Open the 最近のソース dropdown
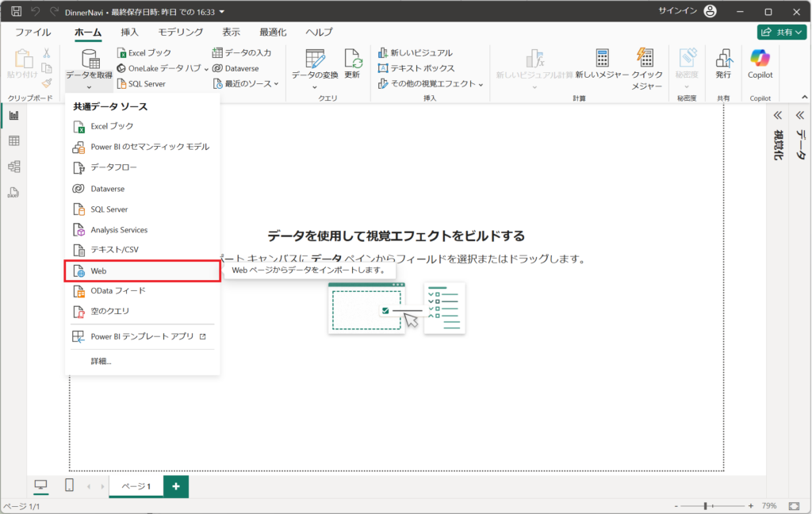The width and height of the screenshot is (812, 514). (x=277, y=84)
